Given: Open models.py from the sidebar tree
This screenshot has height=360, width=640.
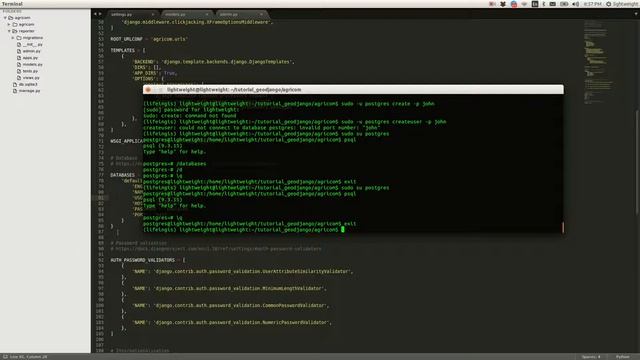Looking at the screenshot, I should [32, 64].
